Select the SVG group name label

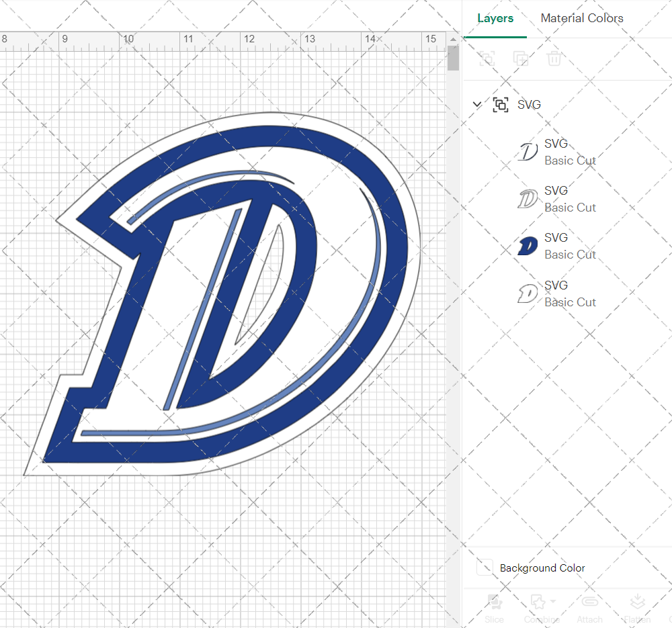[x=529, y=105]
